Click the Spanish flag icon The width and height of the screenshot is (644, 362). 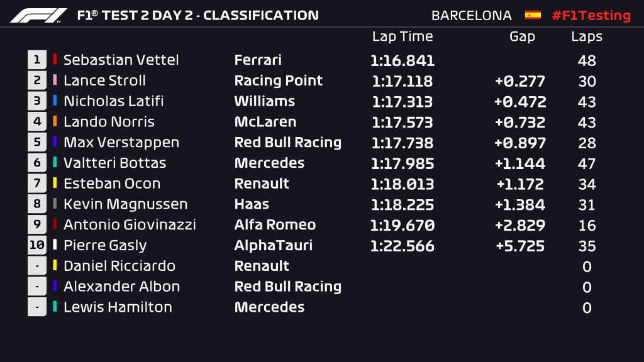[x=533, y=15]
